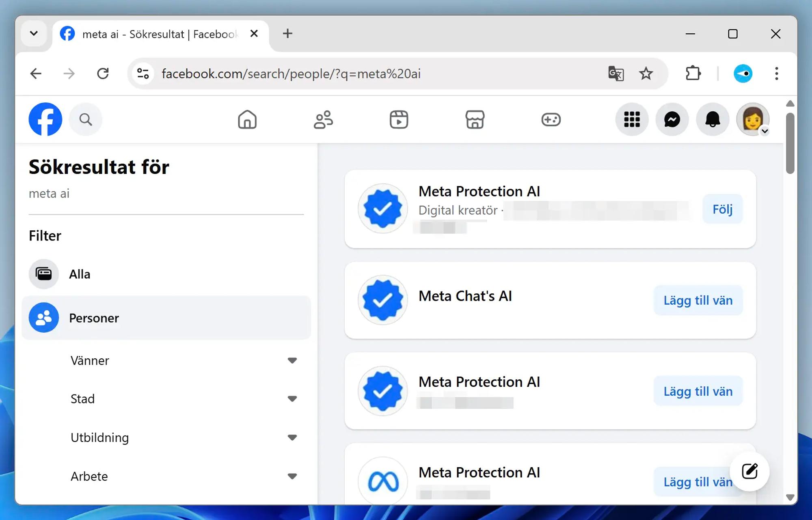The width and height of the screenshot is (812, 520).
Task: Select the Personer filter tab
Action: pyautogui.click(x=94, y=318)
